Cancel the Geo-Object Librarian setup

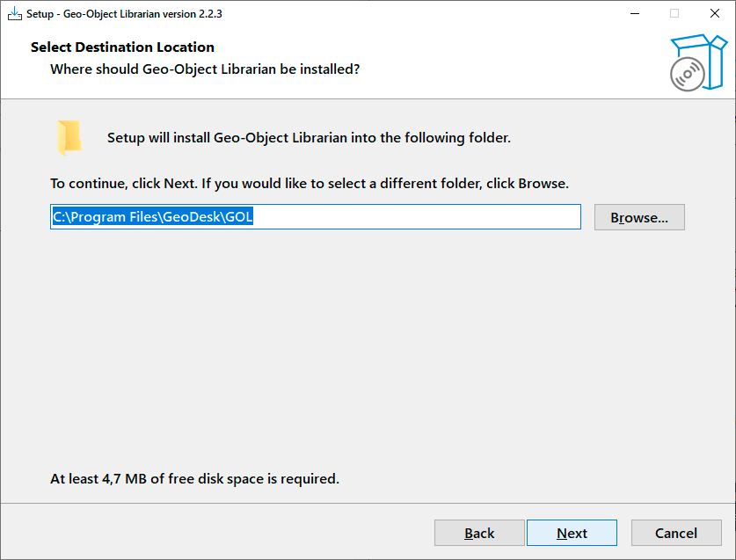pos(676,533)
